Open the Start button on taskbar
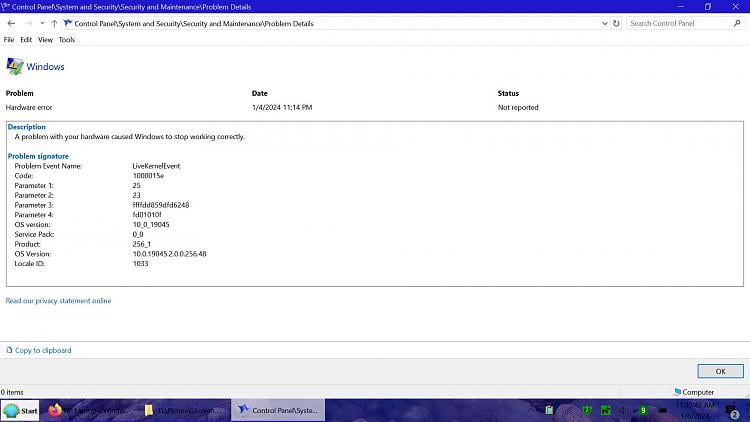Viewport: 750px width, 422px height. point(20,411)
